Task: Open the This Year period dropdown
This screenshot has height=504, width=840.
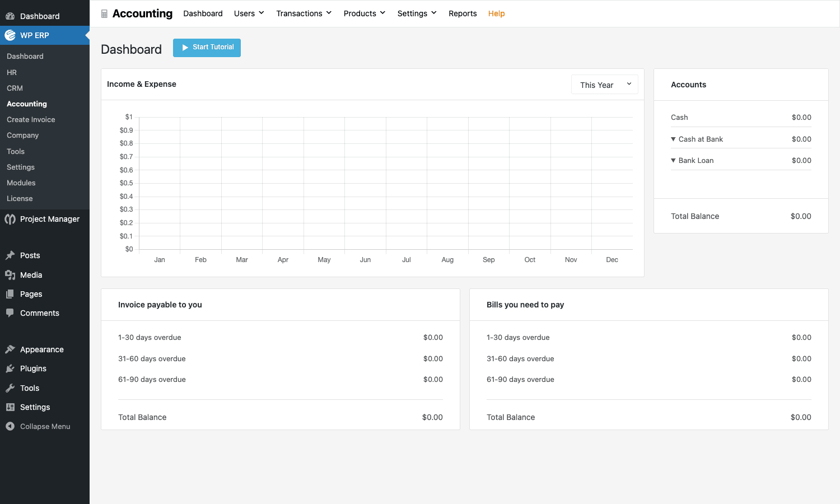Action: click(605, 85)
